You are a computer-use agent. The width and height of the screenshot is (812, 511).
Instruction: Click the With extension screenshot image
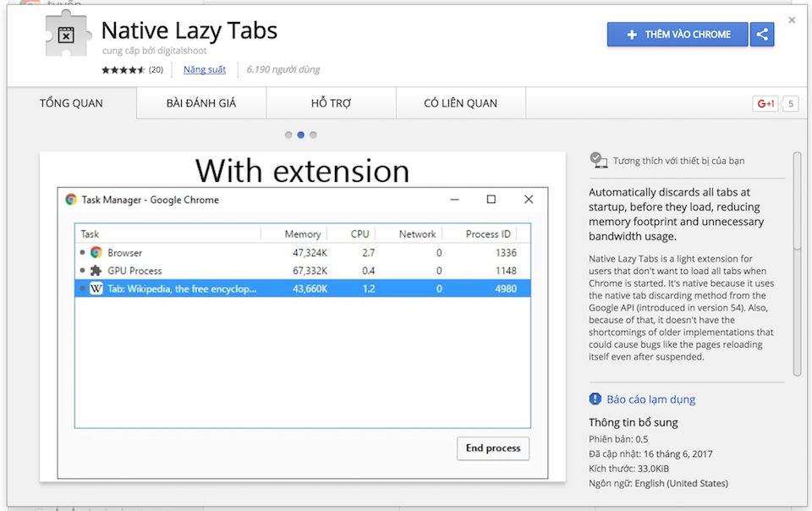pos(303,317)
